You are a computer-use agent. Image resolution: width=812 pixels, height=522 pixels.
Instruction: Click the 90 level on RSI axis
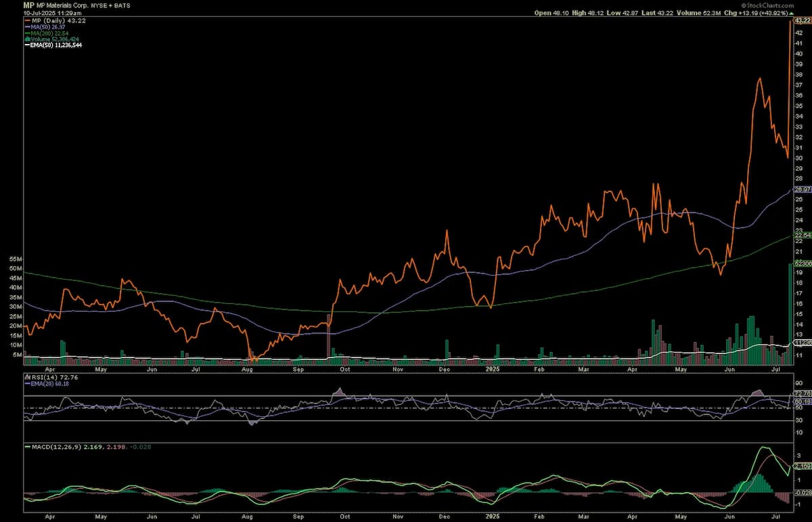[x=800, y=383]
